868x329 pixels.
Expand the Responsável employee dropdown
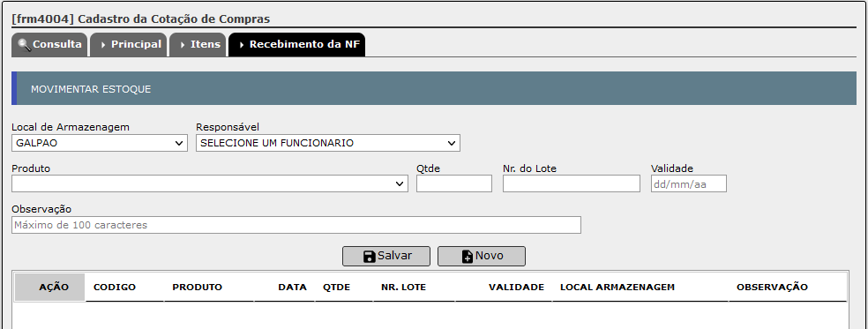328,143
